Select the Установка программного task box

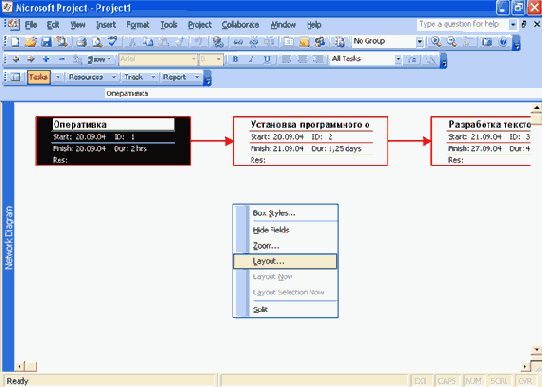tap(310, 141)
